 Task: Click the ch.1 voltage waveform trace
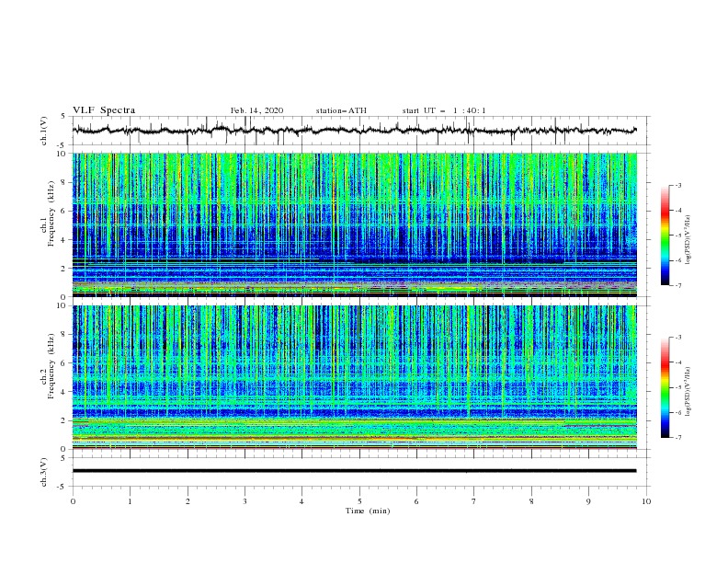[355, 130]
